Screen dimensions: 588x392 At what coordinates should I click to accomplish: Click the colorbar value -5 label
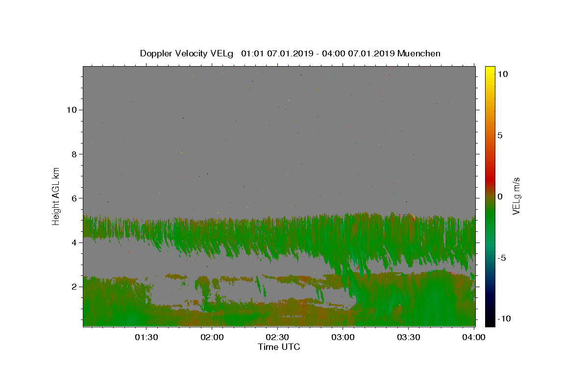501,258
